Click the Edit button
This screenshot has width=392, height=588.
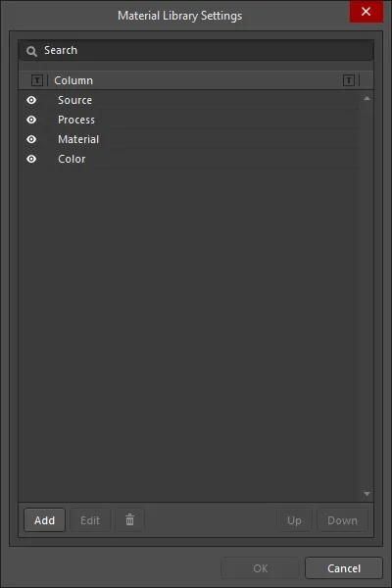[x=90, y=520]
